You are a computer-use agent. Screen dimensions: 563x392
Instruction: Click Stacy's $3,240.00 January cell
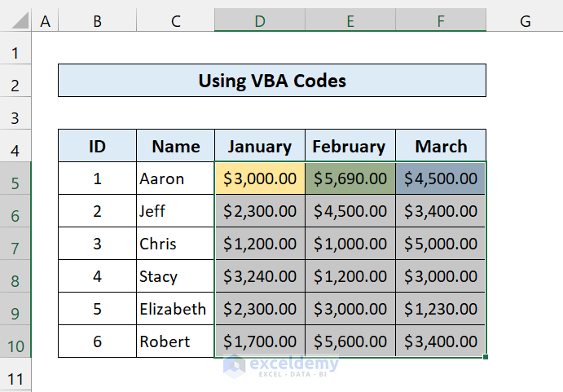click(260, 276)
